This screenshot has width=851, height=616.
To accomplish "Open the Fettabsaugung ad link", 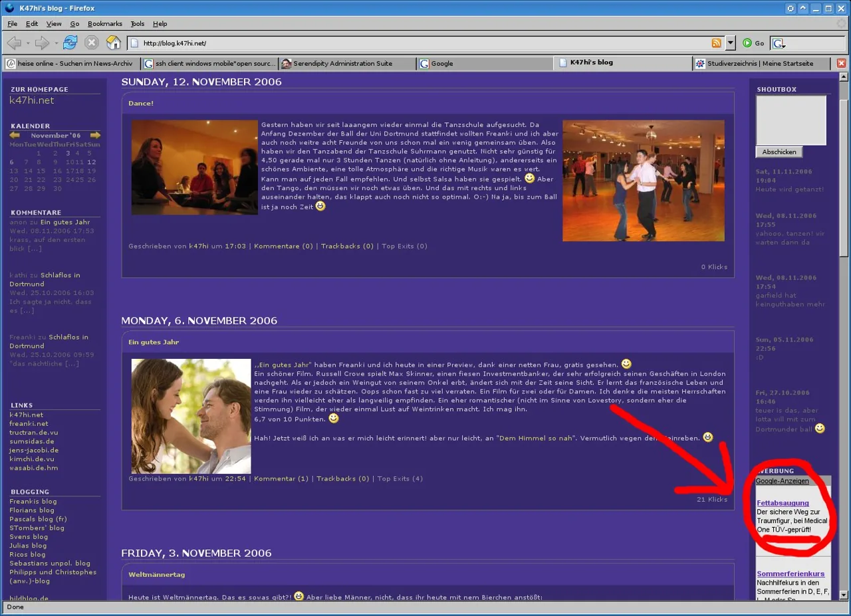I will (x=783, y=503).
